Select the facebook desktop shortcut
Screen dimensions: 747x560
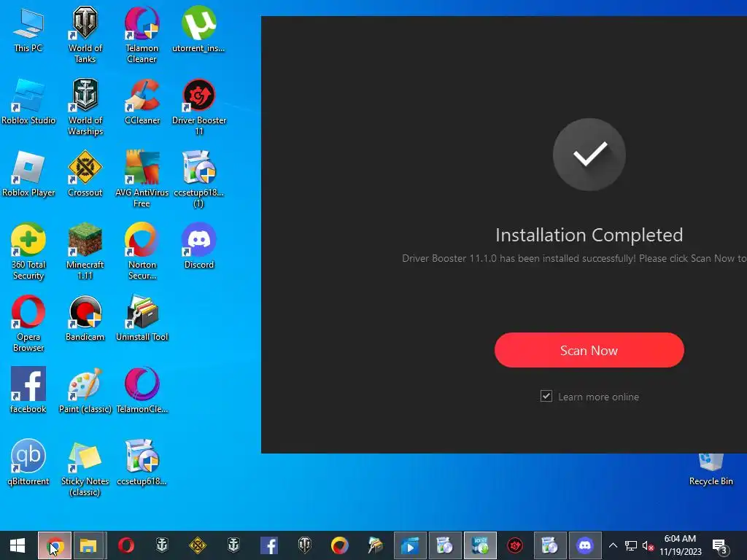click(28, 391)
